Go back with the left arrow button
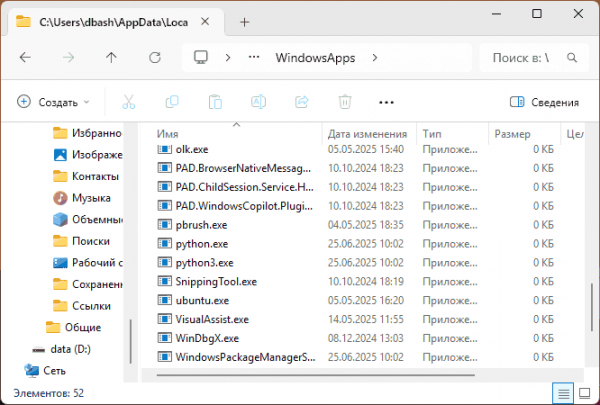Viewport: 600px width, 405px height. pyautogui.click(x=25, y=58)
